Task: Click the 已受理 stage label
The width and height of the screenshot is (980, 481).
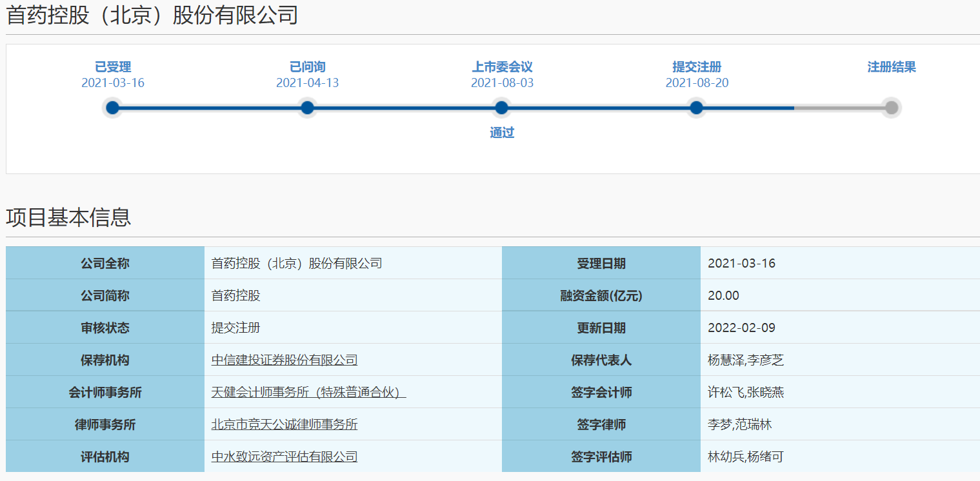Action: point(113,67)
